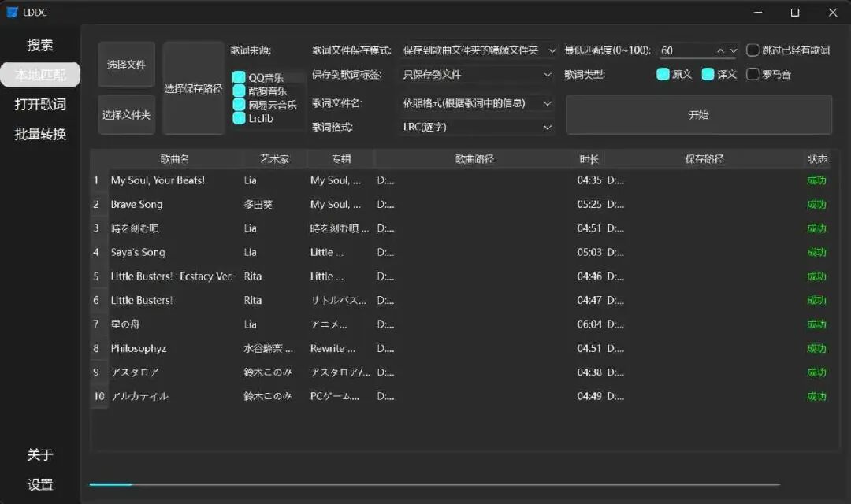Click the LDDC app icon in title bar

coord(12,12)
